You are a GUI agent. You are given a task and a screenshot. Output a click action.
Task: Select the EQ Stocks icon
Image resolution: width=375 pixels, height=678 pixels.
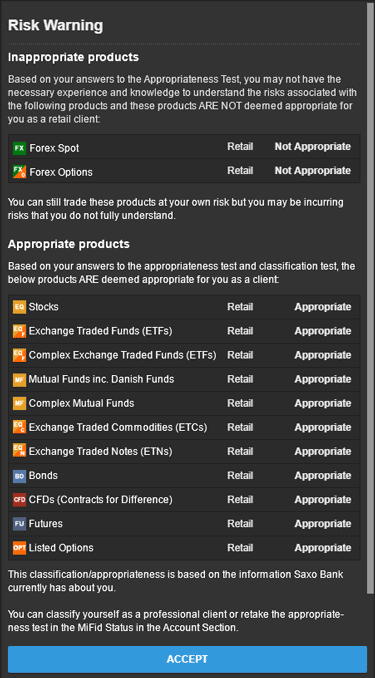(x=19, y=307)
